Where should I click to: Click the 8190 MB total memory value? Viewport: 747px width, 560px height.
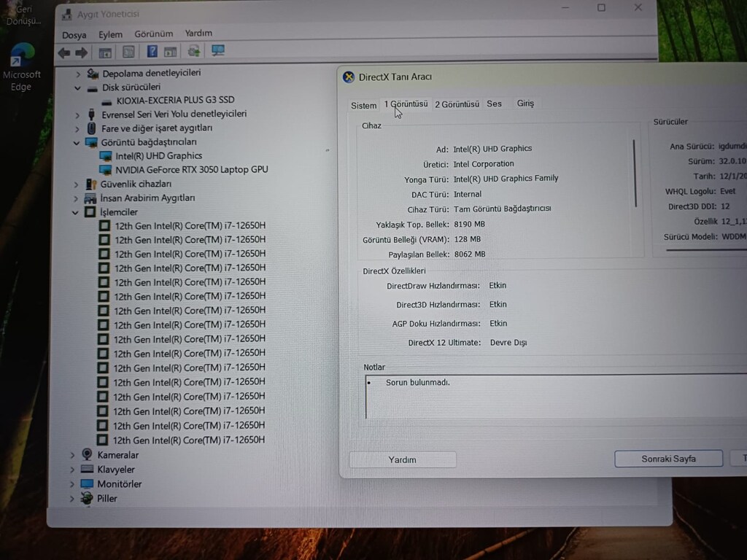point(469,225)
